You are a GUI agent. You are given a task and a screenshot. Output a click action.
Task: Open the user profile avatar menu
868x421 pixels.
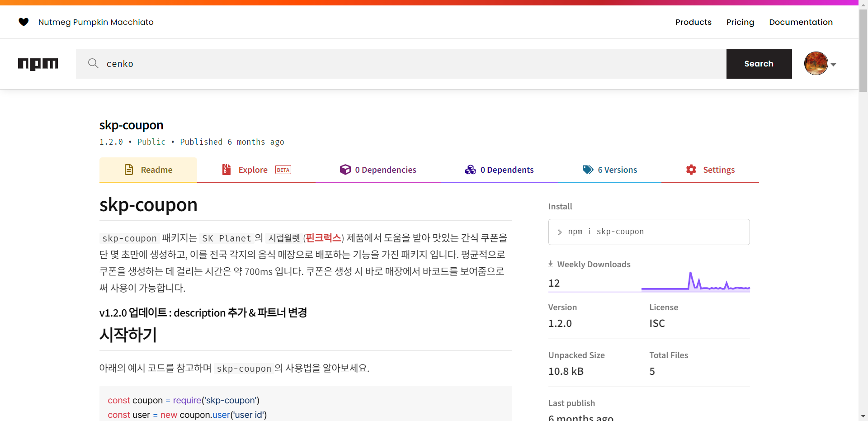[x=816, y=64]
